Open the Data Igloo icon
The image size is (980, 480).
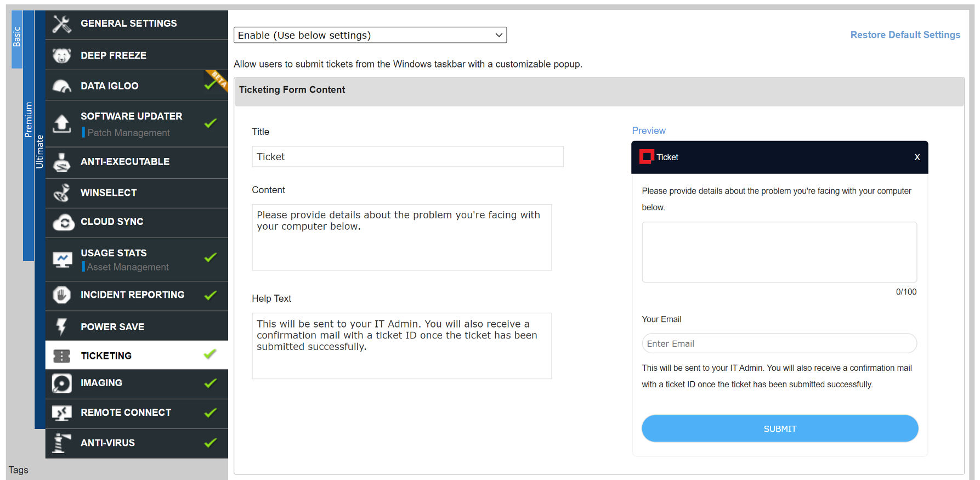click(62, 86)
